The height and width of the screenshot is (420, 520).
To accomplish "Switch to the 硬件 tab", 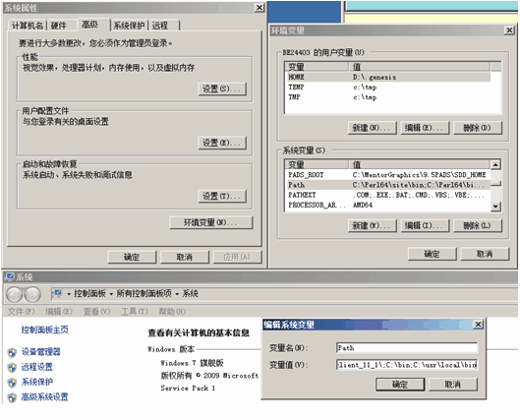I will tap(58, 26).
